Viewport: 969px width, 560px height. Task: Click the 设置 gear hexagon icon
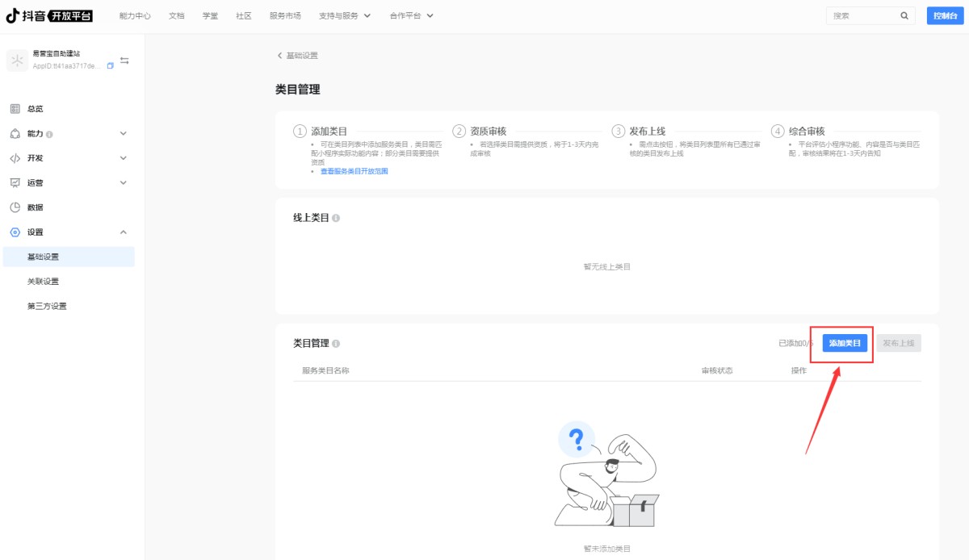15,232
